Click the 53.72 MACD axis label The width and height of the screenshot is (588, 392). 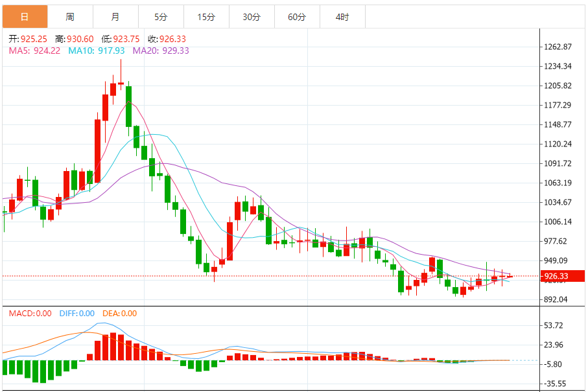pos(554,325)
